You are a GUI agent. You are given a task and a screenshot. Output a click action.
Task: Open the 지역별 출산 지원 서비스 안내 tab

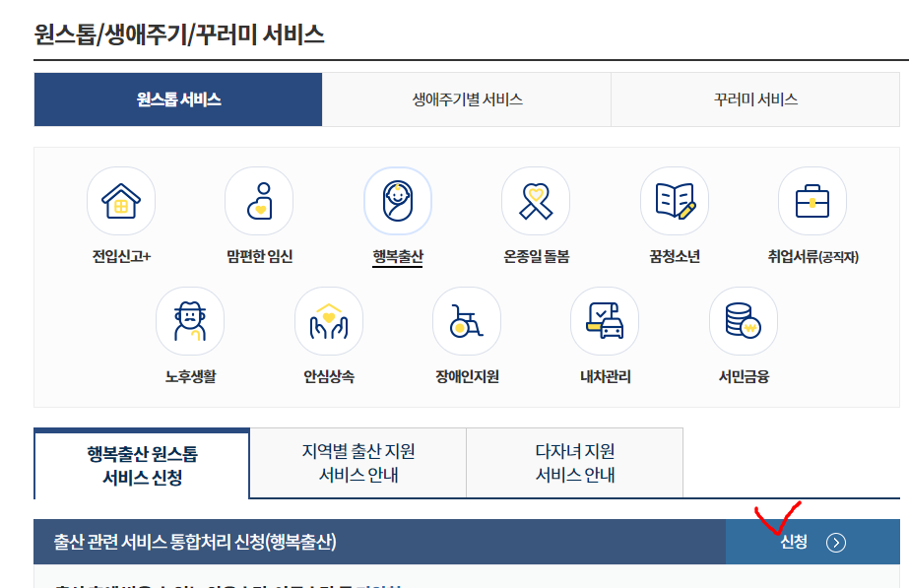[357, 463]
